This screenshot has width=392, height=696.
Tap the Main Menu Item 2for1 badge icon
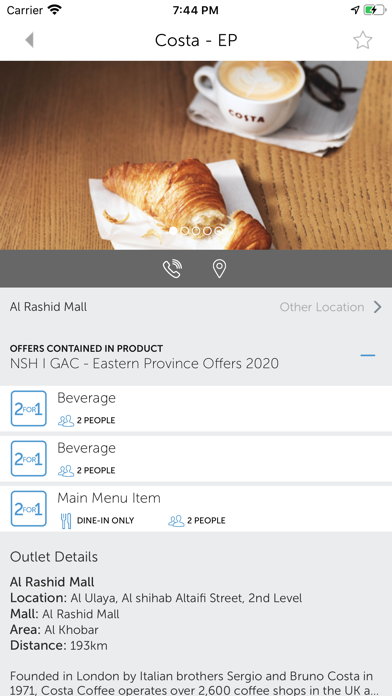(28, 509)
